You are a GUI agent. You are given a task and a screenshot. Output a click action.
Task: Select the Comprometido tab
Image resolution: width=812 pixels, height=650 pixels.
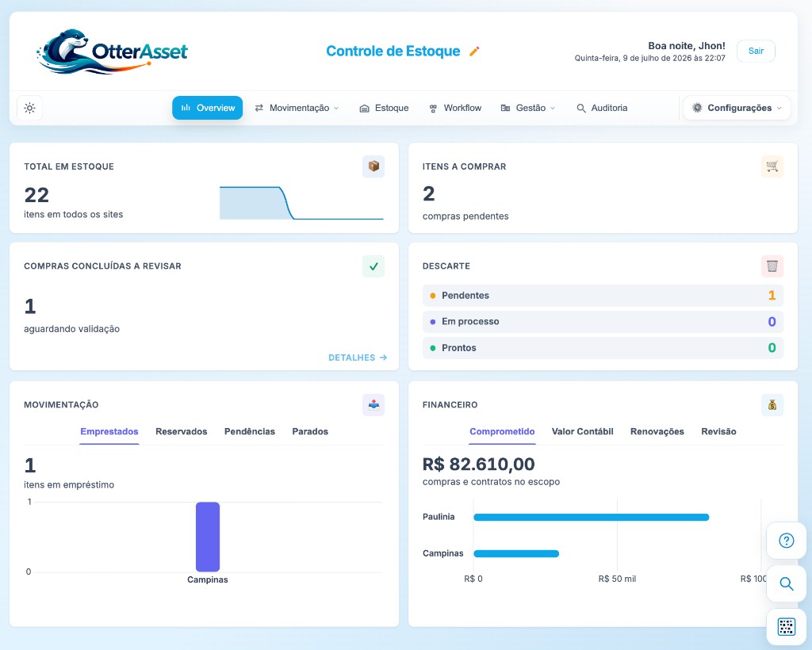(x=502, y=431)
